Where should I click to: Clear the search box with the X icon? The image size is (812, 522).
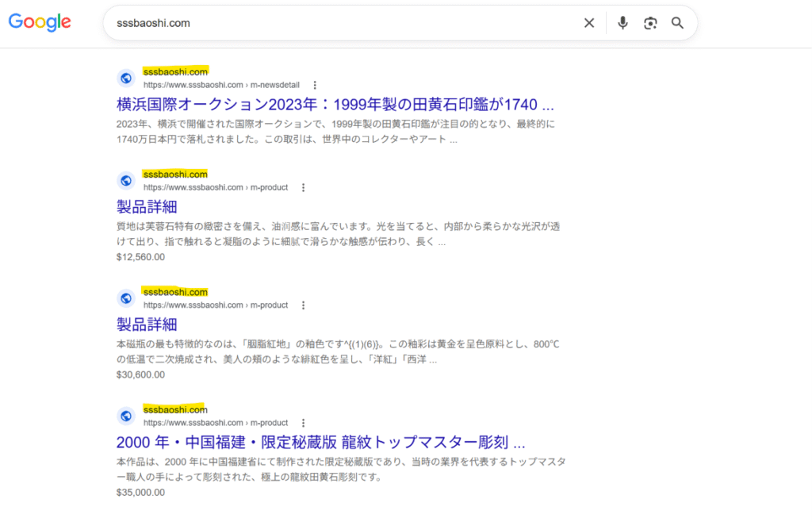point(589,23)
